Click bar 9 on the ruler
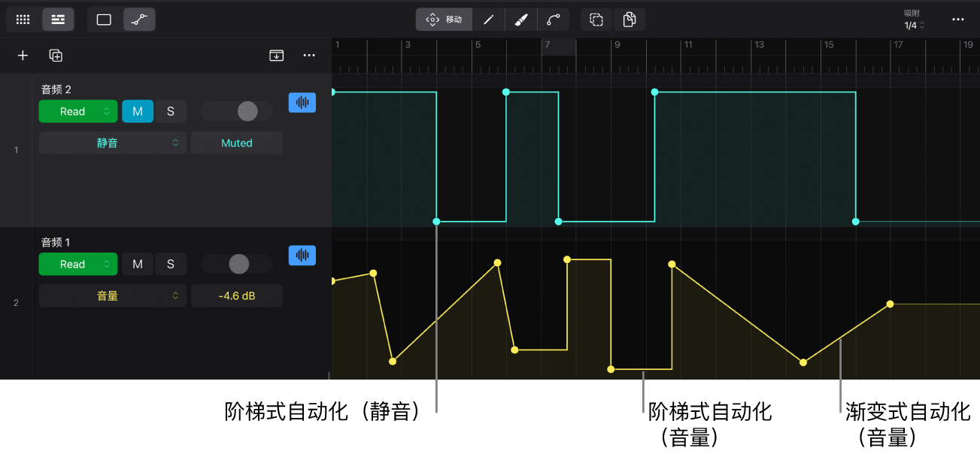The image size is (980, 454). 617,45
